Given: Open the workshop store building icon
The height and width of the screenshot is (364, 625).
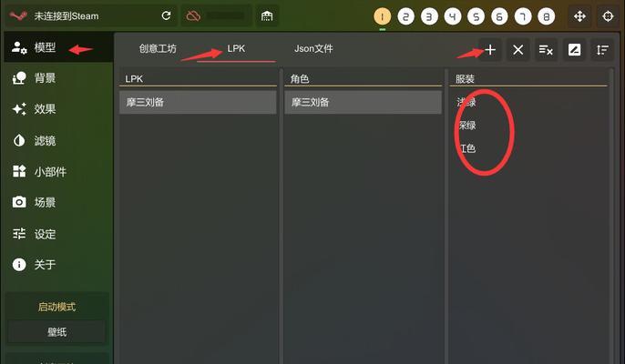Looking at the screenshot, I should tap(267, 16).
